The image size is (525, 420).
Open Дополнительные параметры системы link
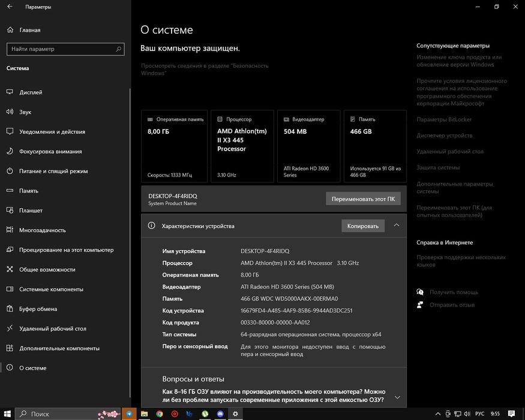[455, 188]
